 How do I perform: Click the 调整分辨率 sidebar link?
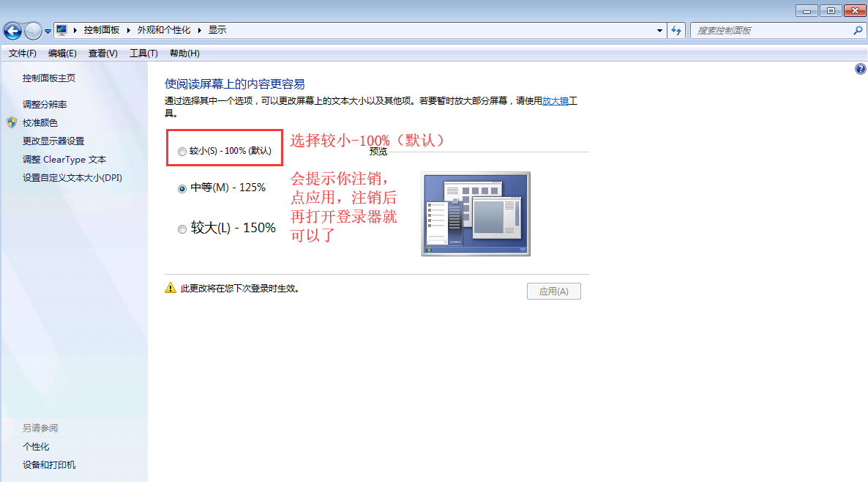(x=45, y=105)
